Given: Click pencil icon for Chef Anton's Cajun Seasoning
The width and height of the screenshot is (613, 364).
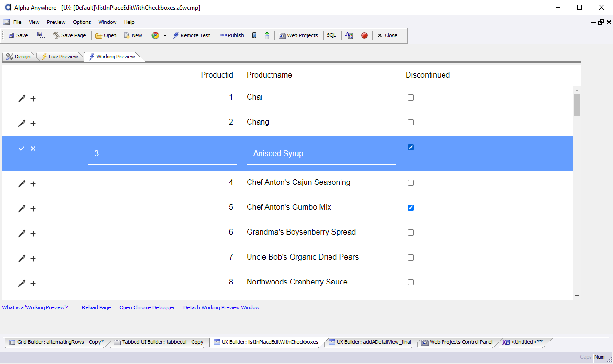Looking at the screenshot, I should 22,183.
